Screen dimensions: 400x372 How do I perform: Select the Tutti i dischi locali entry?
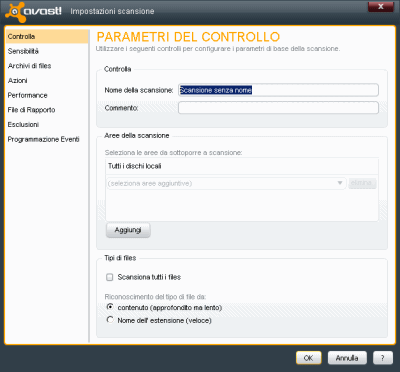click(x=242, y=166)
